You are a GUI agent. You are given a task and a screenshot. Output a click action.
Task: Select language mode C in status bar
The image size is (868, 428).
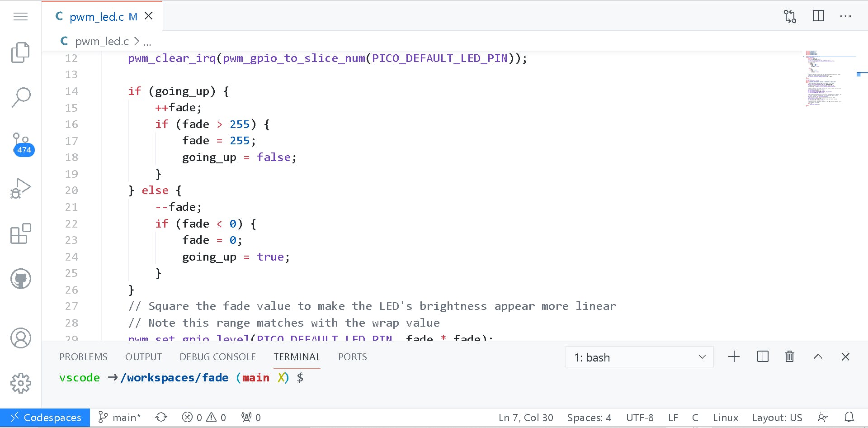tap(695, 418)
